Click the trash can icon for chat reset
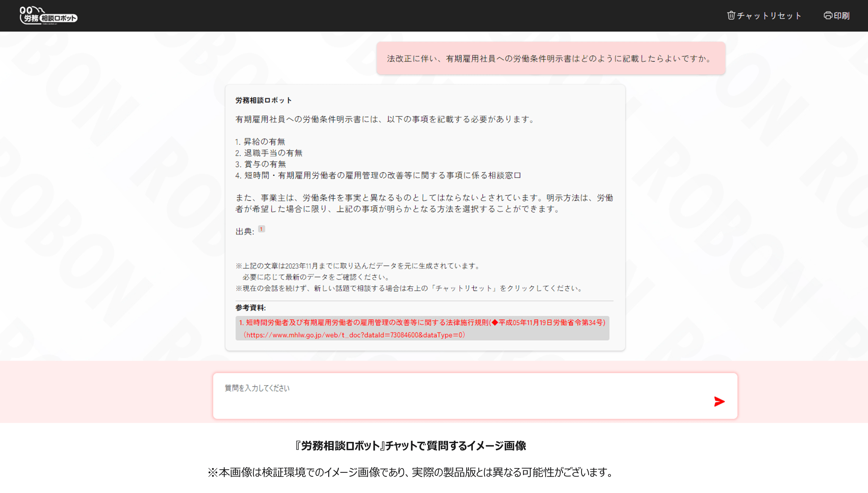 (x=731, y=16)
